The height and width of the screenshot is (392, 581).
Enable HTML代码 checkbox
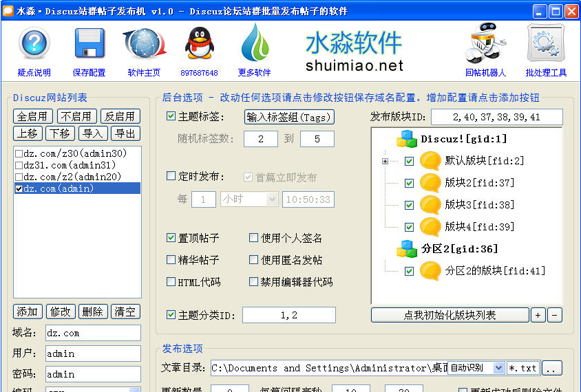pyautogui.click(x=171, y=282)
